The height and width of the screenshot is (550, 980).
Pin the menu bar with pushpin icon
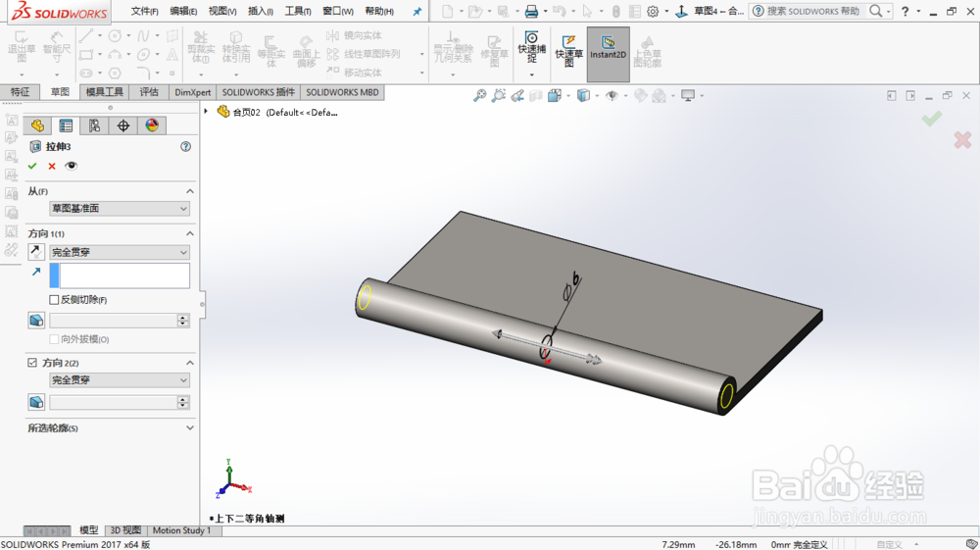pos(416,11)
